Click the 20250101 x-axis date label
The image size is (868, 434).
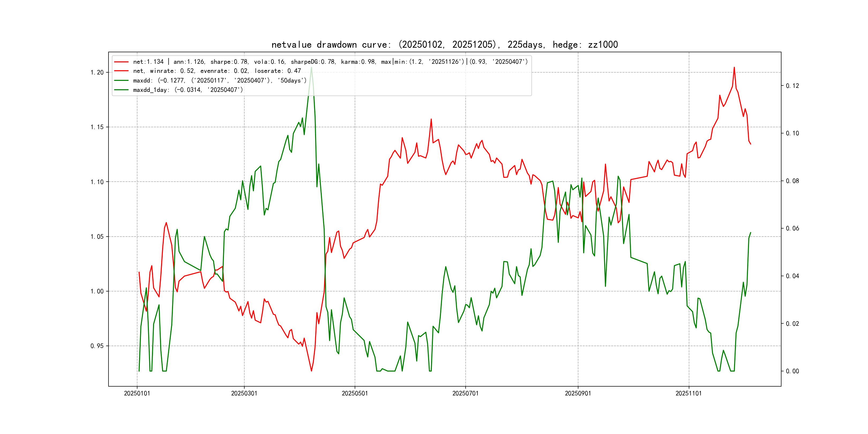pos(137,394)
